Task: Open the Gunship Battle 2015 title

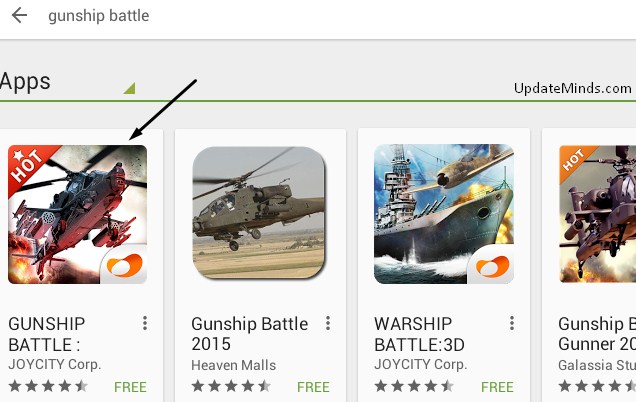Action: (249, 334)
